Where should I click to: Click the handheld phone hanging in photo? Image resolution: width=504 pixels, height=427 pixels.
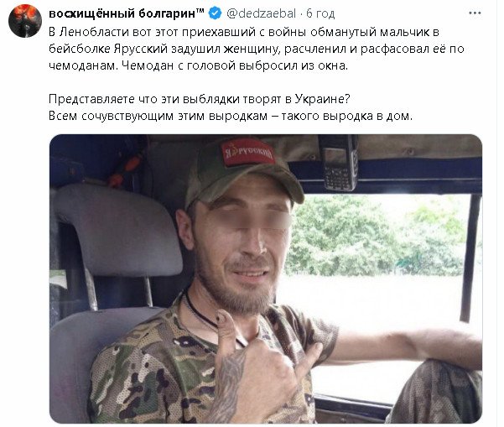[340, 163]
